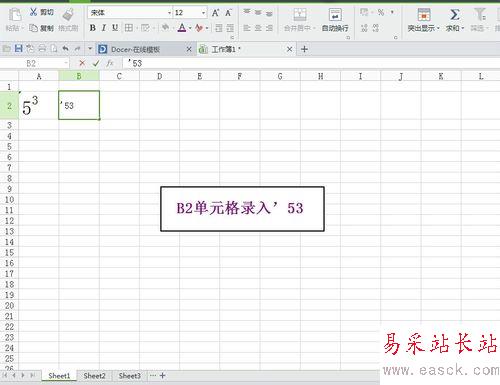Click the Paste clipboard icon
The height and width of the screenshot is (385, 500).
[15, 14]
